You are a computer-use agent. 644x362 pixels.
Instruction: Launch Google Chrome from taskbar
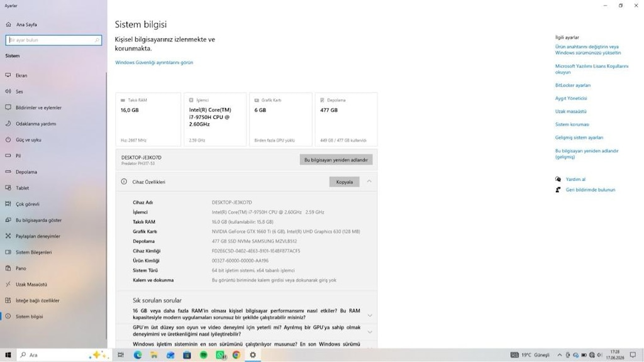(x=236, y=355)
